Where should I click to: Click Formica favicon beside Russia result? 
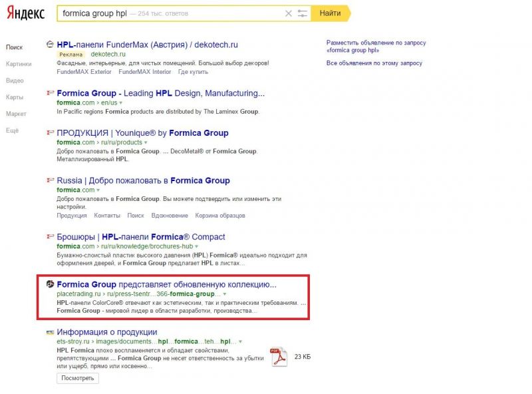tap(50, 180)
